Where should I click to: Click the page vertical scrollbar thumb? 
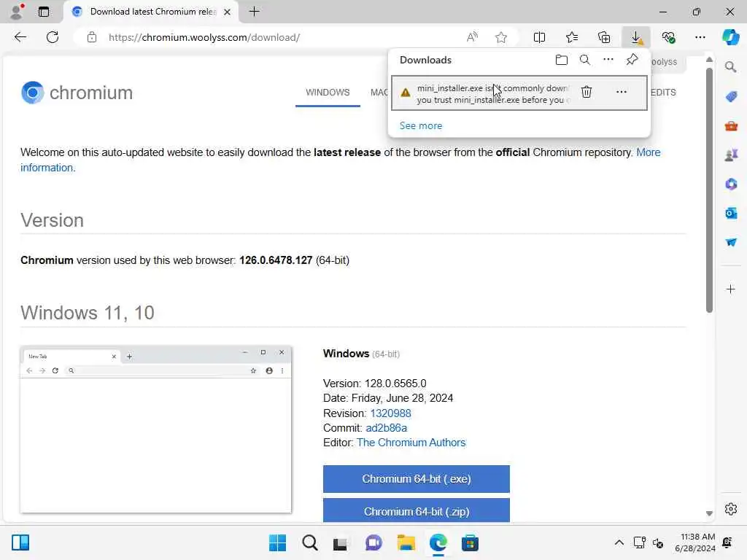coord(709,190)
